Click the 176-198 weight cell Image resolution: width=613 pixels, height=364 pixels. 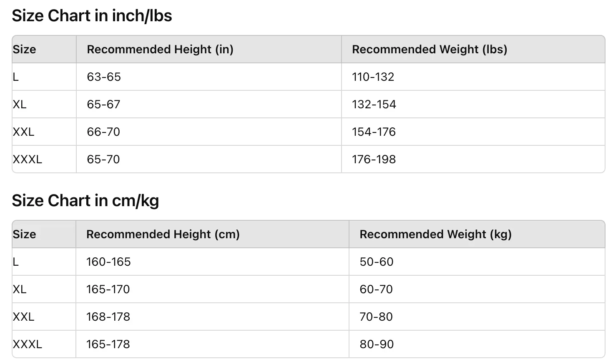tap(374, 160)
